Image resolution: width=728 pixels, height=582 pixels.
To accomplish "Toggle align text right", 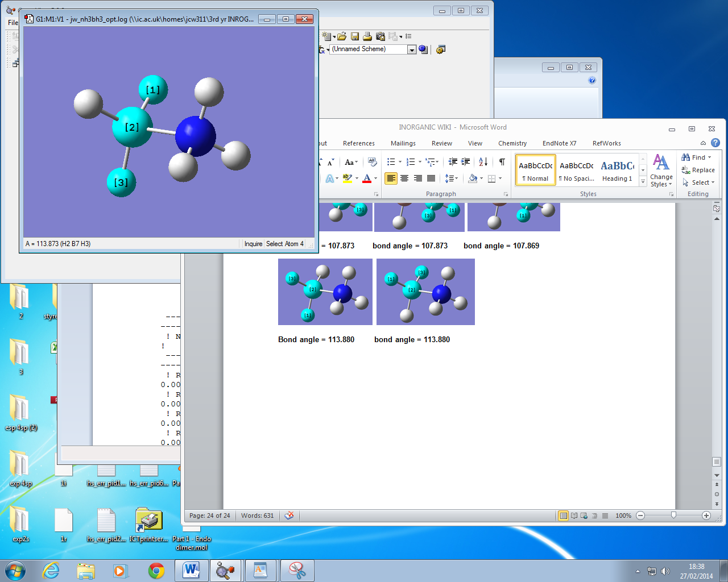I will 417,178.
